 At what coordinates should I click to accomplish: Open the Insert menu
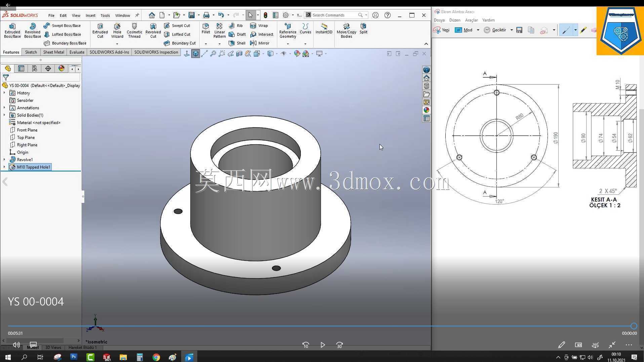tap(90, 15)
